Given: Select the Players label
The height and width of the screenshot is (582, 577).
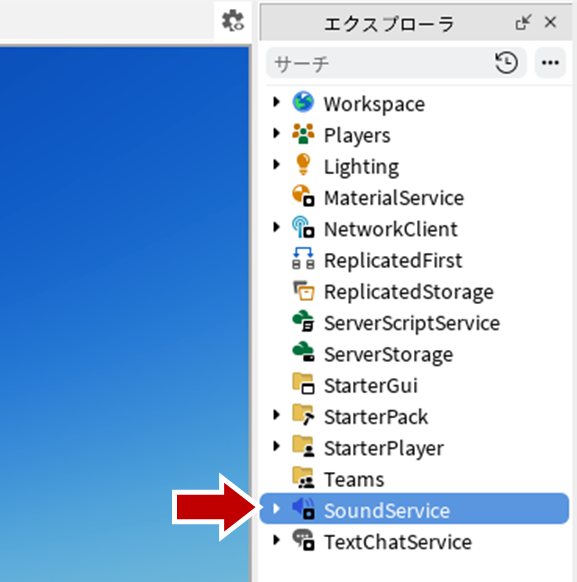Looking at the screenshot, I should tap(357, 135).
